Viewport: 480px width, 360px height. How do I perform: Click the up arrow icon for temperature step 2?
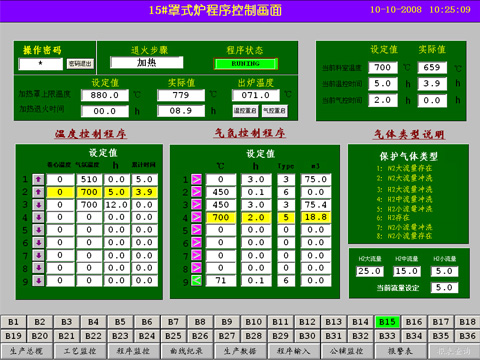tap(38, 192)
